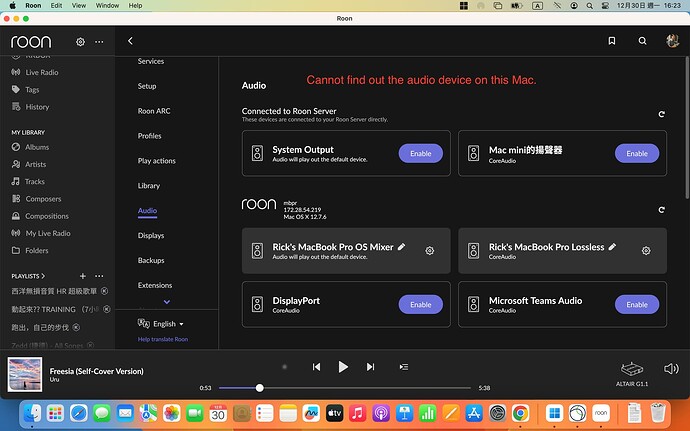
Task: Expand the Playlists section header
Action: [28, 276]
